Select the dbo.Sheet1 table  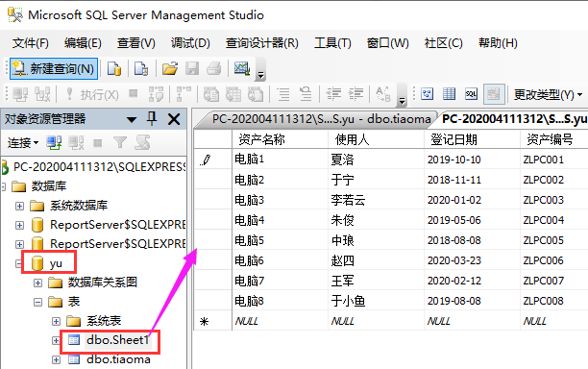117,340
